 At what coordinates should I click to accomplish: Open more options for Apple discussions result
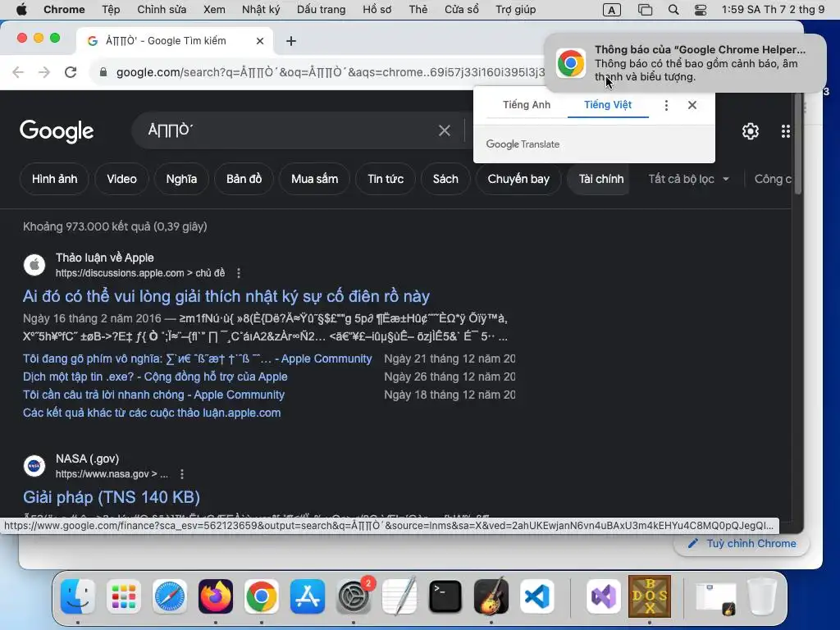[x=239, y=273]
